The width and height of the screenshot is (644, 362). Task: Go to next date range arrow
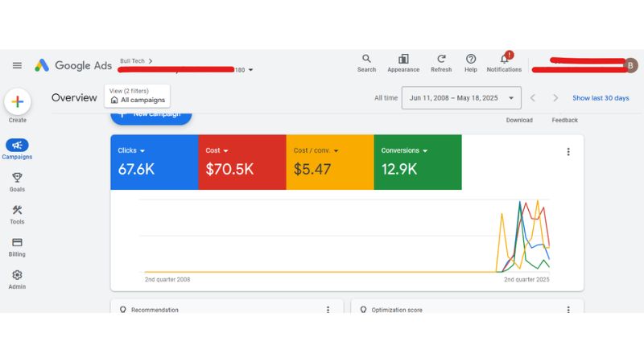(555, 98)
